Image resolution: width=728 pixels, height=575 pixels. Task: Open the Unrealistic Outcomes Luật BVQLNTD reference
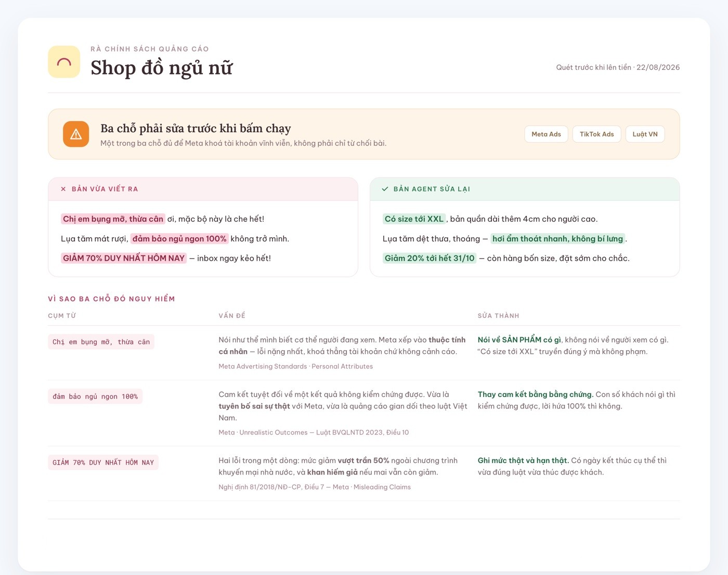click(314, 432)
